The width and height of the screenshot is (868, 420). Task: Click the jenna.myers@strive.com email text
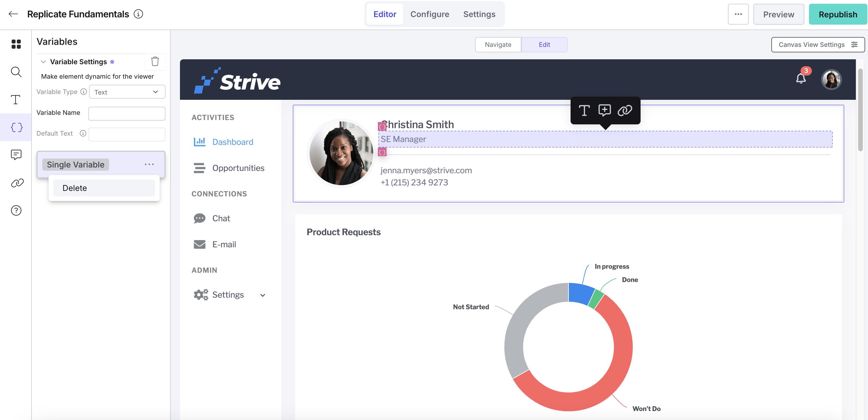426,170
